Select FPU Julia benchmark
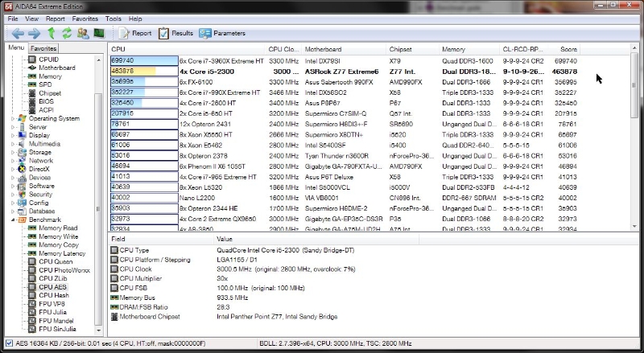 coord(52,312)
